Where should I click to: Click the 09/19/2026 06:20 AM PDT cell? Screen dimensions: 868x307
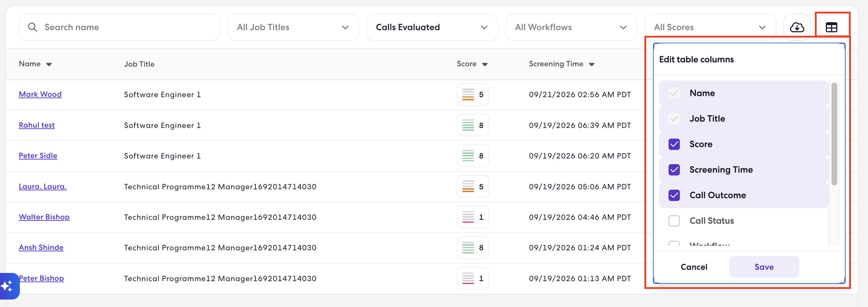point(580,156)
